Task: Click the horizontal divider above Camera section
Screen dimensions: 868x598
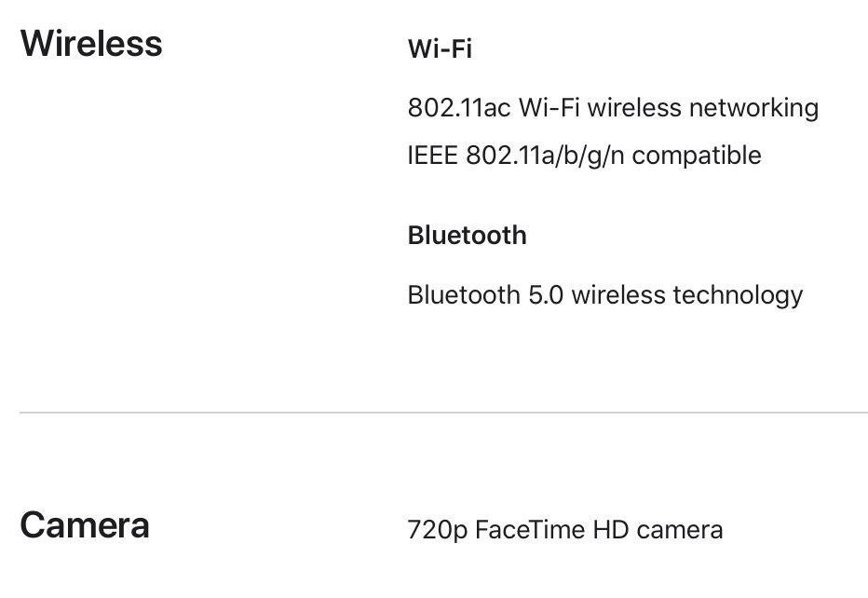Action: [x=443, y=412]
